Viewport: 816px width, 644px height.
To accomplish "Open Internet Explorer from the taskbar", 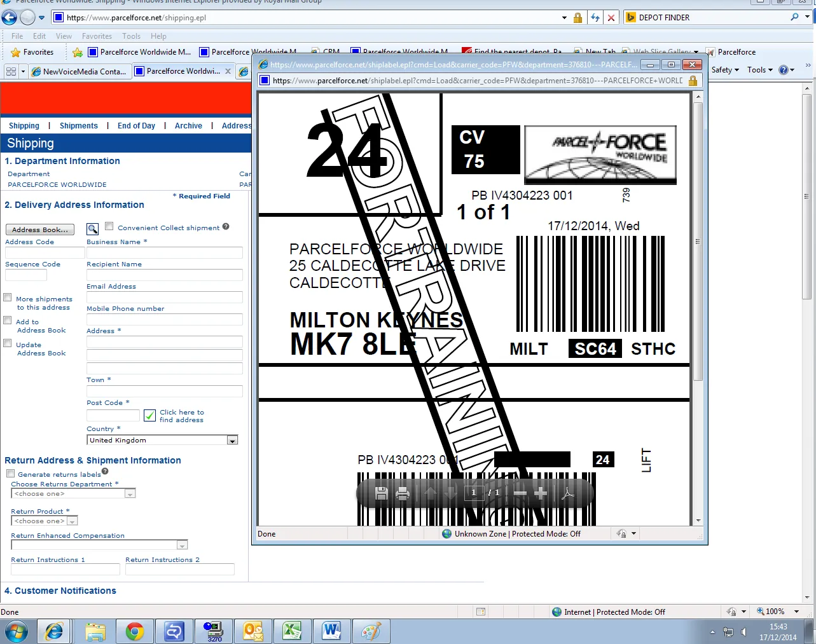I will pos(54,631).
